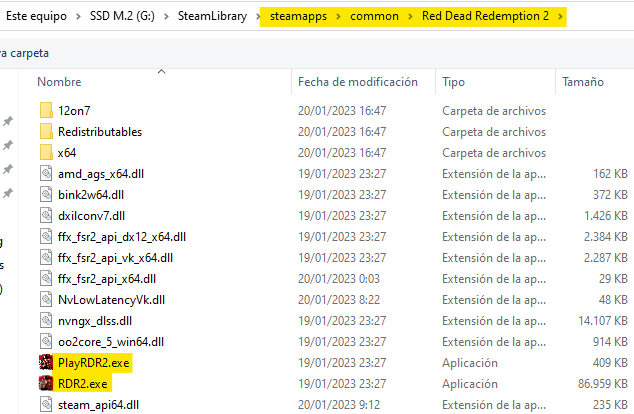Click the 20/01/2023 8:22 date cell

[339, 300]
